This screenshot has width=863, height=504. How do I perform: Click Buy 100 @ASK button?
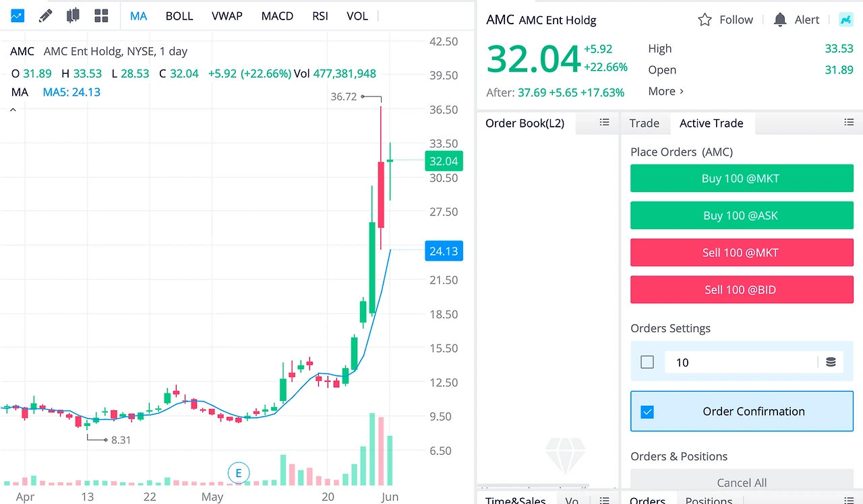pos(742,216)
